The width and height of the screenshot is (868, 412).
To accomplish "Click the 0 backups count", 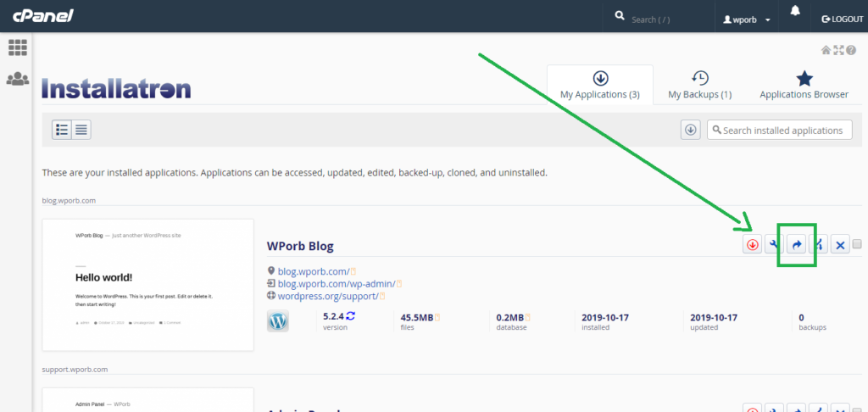I will pos(802,317).
